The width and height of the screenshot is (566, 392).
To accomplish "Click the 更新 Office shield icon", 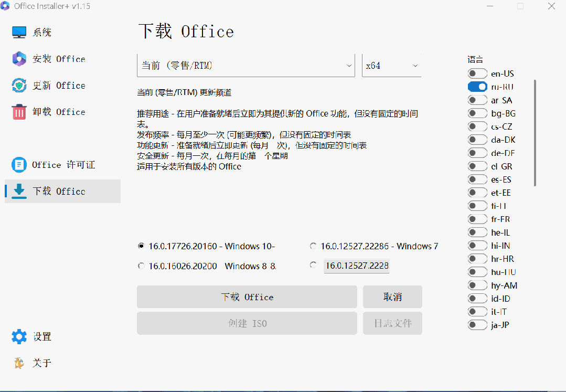I will pyautogui.click(x=19, y=86).
